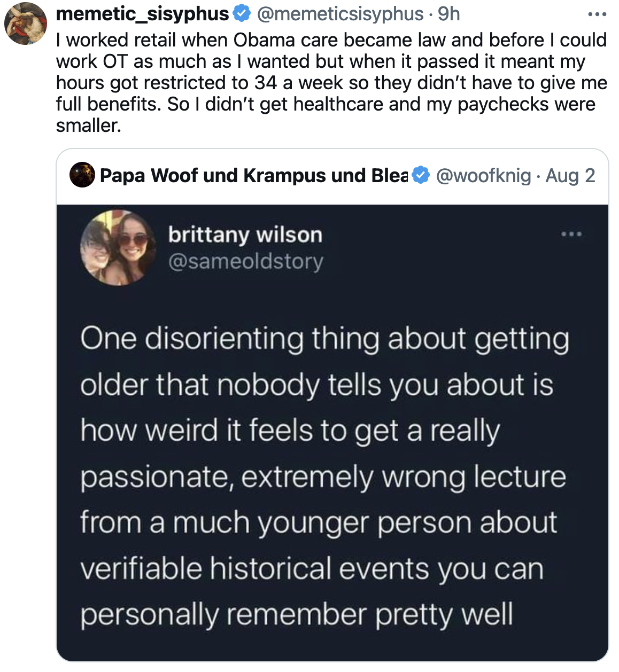Open three-dot menu in brittany wilson's post
The width and height of the screenshot is (619, 672).
tap(571, 234)
